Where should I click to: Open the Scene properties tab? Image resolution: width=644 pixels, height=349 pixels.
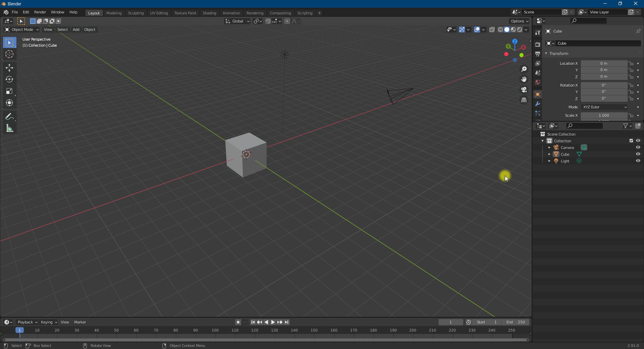click(538, 73)
